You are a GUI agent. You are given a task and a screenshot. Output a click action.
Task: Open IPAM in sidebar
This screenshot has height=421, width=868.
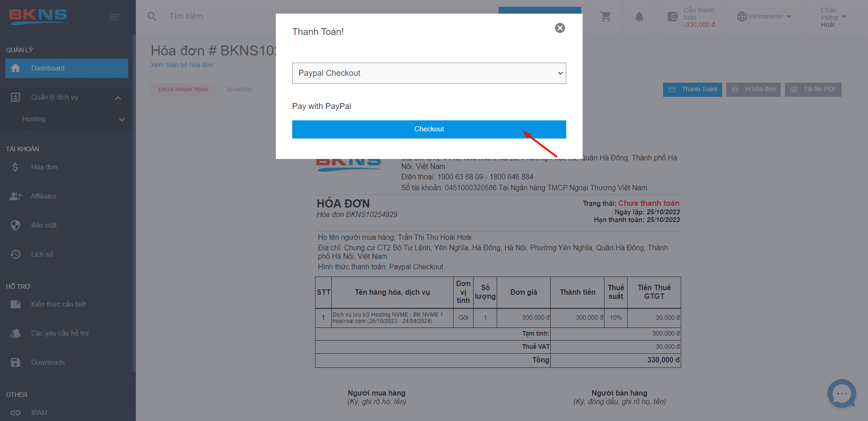click(x=39, y=413)
